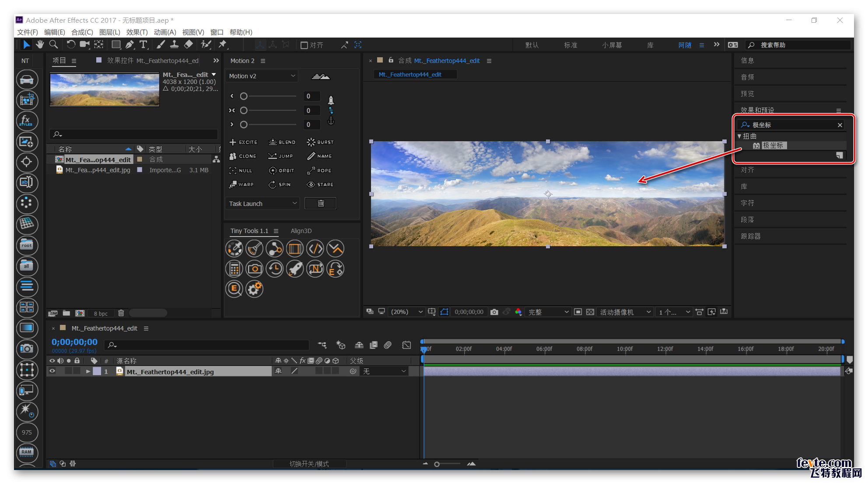Select the Hand tool
868x484 pixels.
tap(40, 45)
